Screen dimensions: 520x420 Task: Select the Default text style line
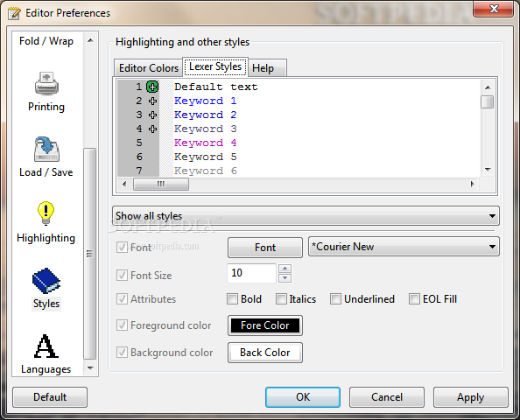(216, 87)
